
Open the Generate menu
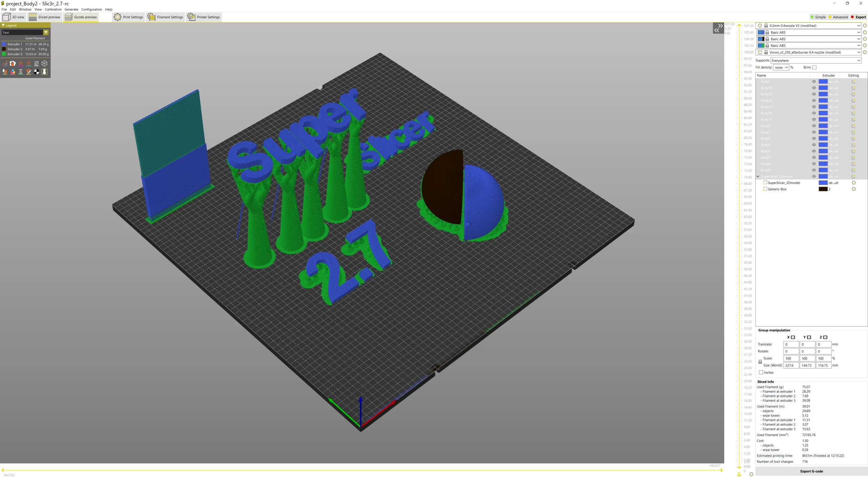click(71, 9)
